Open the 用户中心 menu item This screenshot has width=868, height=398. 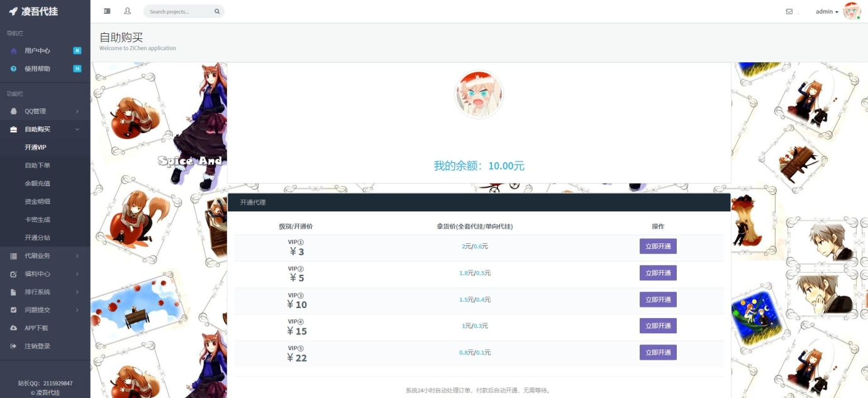45,51
